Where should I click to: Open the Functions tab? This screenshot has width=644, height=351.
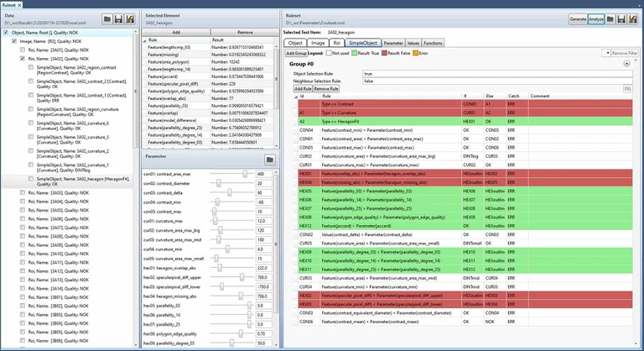click(433, 43)
